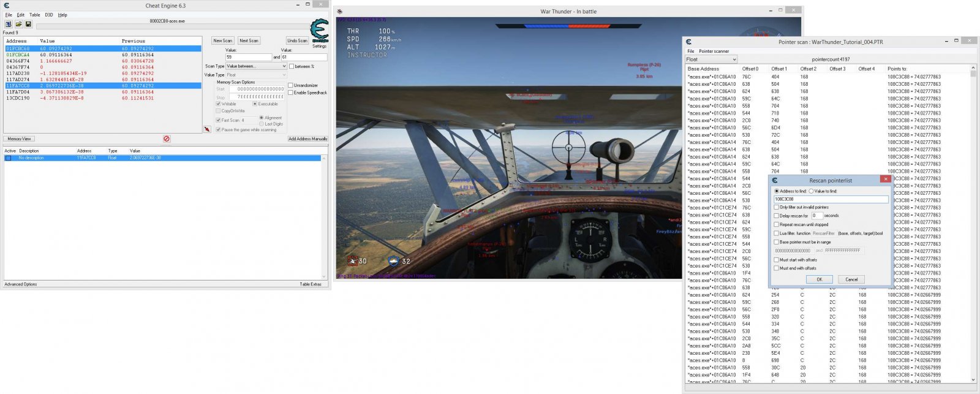Open the D3D menu
The width and height of the screenshot is (980, 394).
[49, 15]
